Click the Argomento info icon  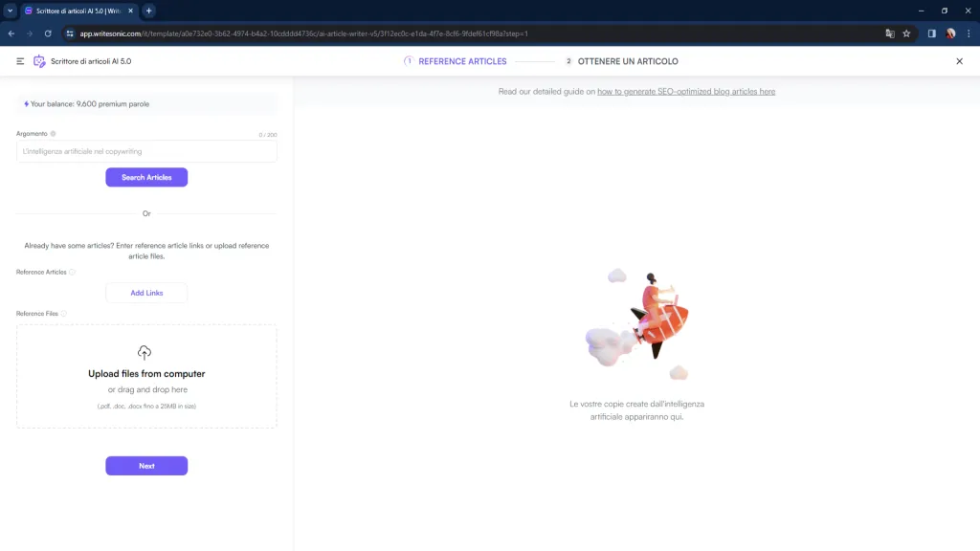(54, 134)
